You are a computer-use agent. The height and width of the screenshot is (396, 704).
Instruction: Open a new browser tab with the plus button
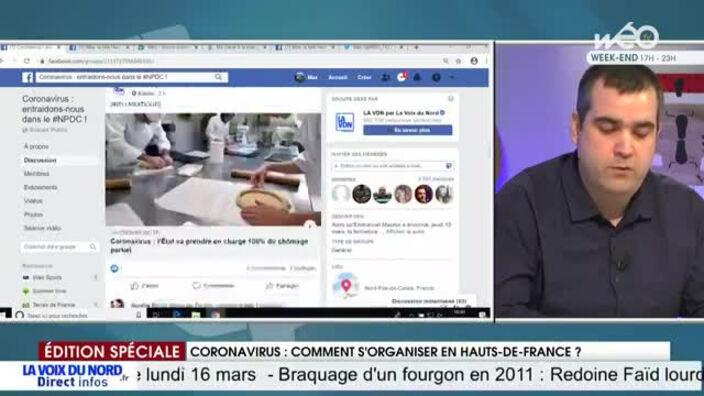[x=417, y=47]
